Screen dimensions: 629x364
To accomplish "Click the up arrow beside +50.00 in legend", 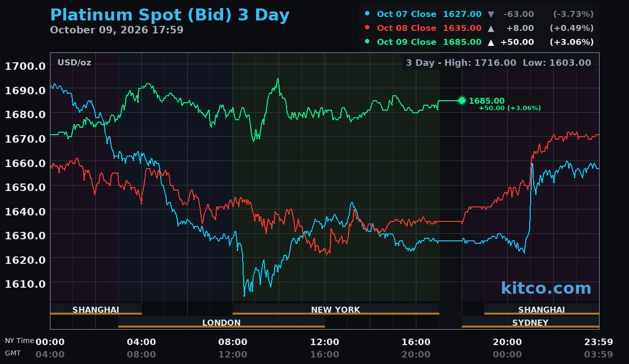I will click(491, 42).
